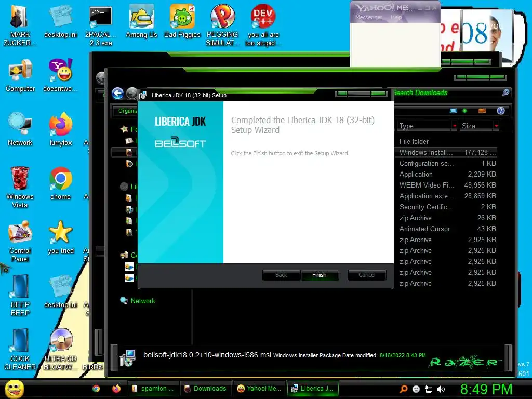Click the blue back arrow in Explorer
This screenshot has height=399, width=532.
(x=118, y=94)
